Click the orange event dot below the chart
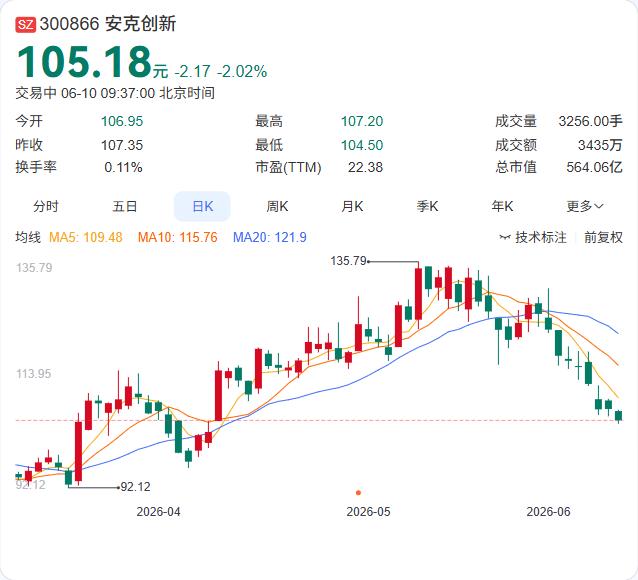Screen dimensions: 638x580 358,492
